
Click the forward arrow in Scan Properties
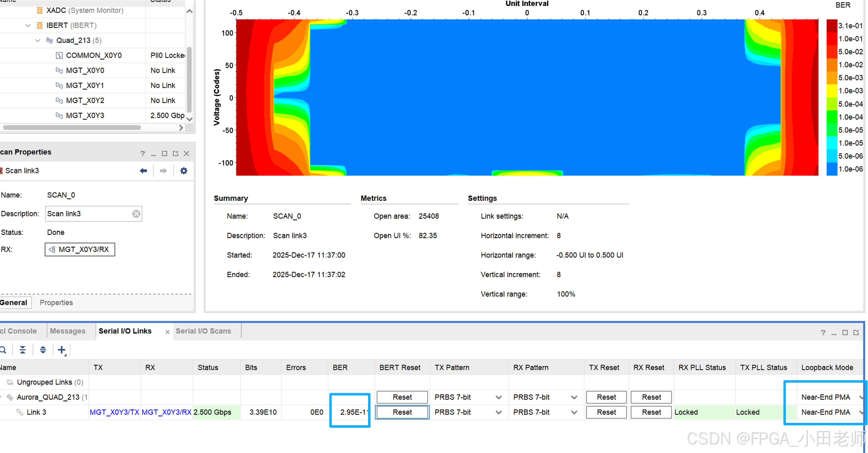pos(163,170)
